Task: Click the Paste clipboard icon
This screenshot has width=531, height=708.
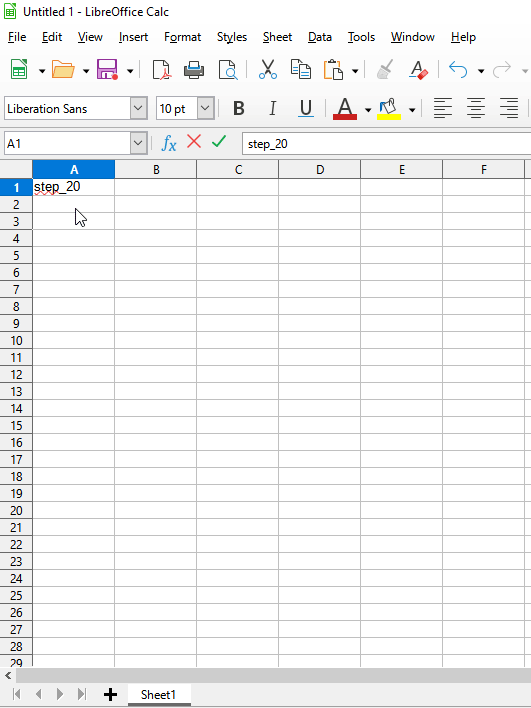Action: [x=334, y=70]
